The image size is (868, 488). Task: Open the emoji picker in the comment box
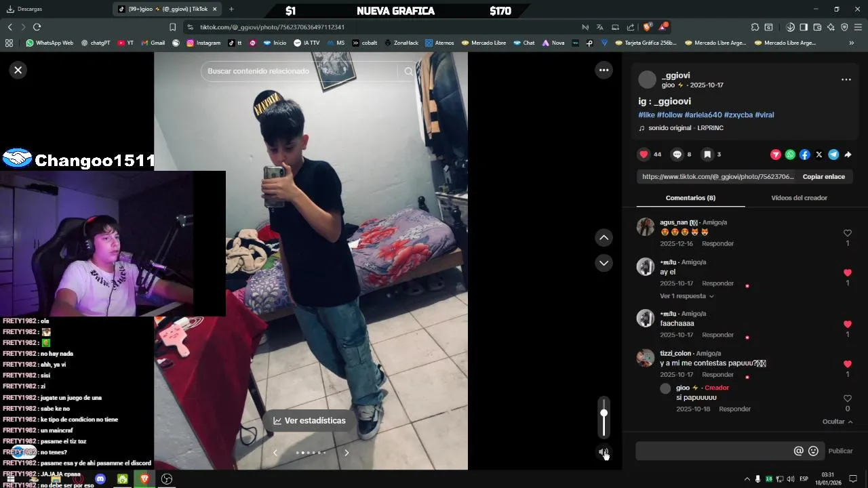tap(813, 451)
